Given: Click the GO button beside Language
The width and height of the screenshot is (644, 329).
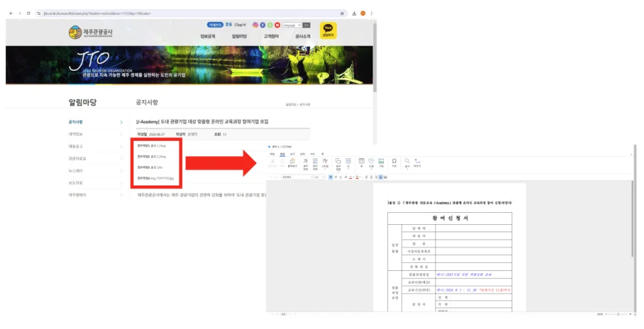Looking at the screenshot, I should tap(307, 25).
